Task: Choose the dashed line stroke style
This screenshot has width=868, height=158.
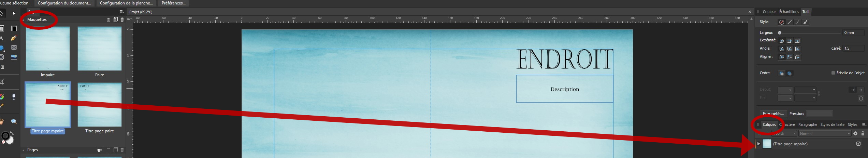Action: click(797, 22)
